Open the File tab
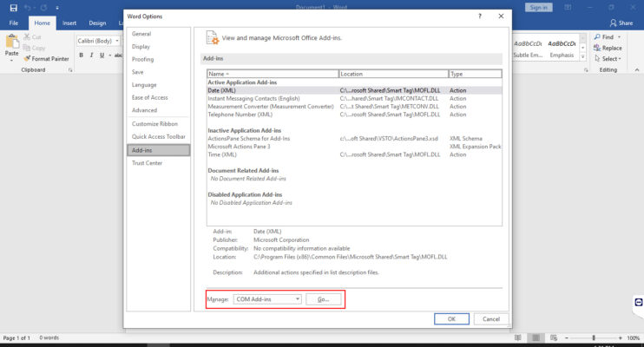Viewport: 644px width, 347px height. coord(14,23)
